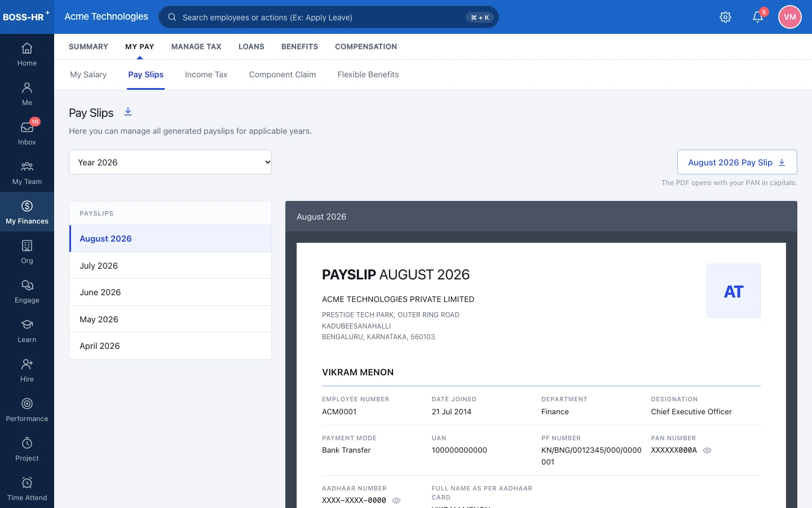Select the August 2026 payslip
This screenshot has width=812, height=508.
170,239
